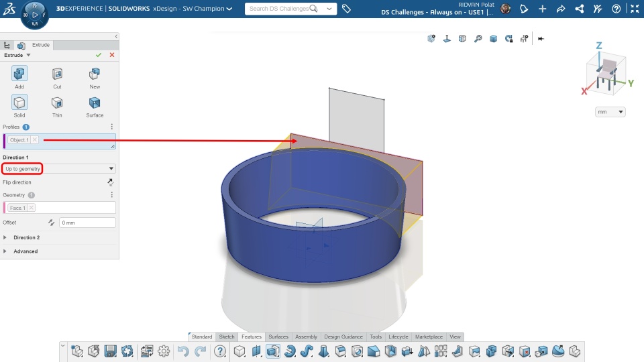Viewport: 644px width, 362px height.
Task: Collapse the bottom action bar chevron
Action: [x=63, y=346]
